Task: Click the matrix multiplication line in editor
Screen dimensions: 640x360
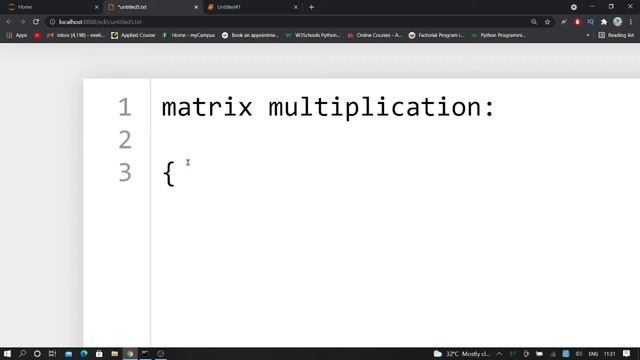Action: click(x=328, y=107)
